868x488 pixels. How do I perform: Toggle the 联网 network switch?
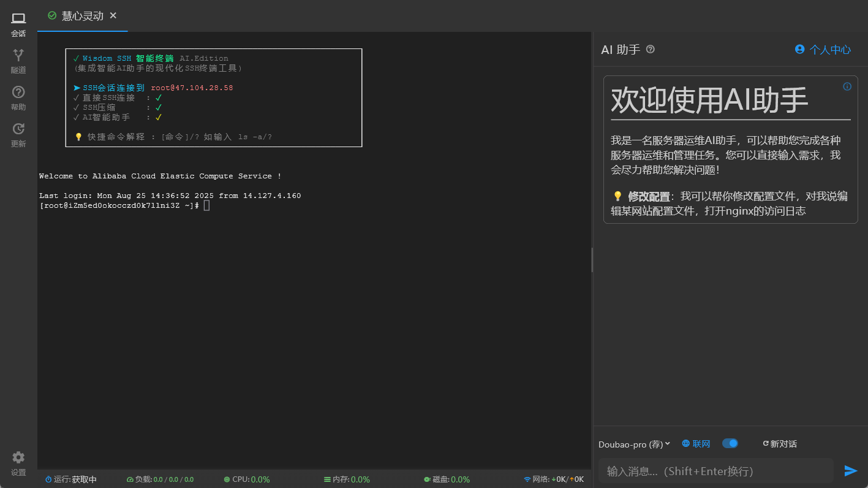(x=730, y=443)
